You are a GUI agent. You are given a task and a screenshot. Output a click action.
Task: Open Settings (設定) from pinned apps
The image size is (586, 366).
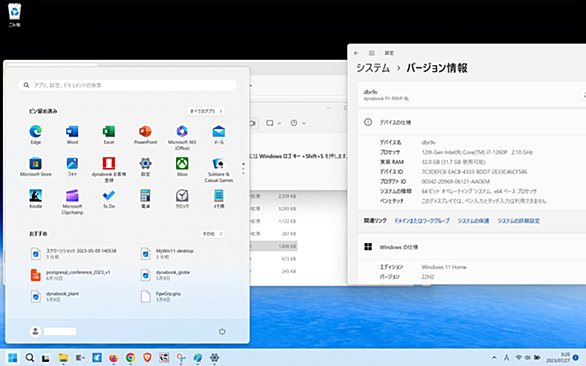(x=145, y=167)
